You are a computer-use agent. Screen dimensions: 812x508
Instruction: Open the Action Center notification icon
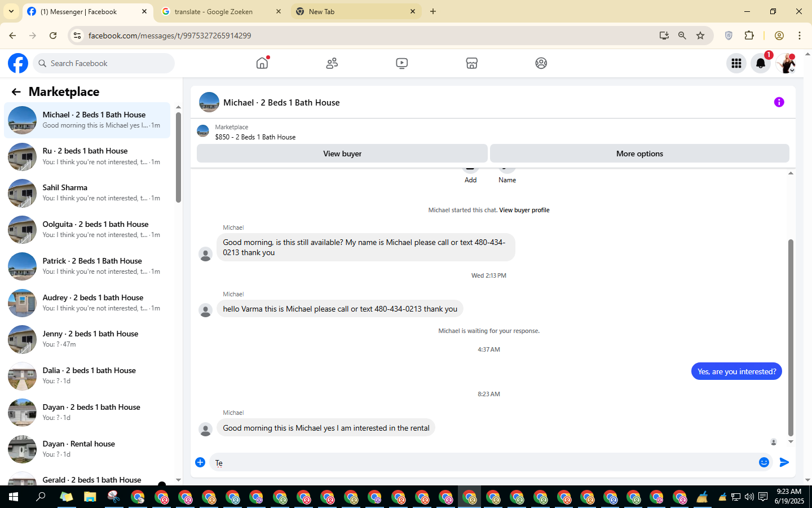click(763, 497)
